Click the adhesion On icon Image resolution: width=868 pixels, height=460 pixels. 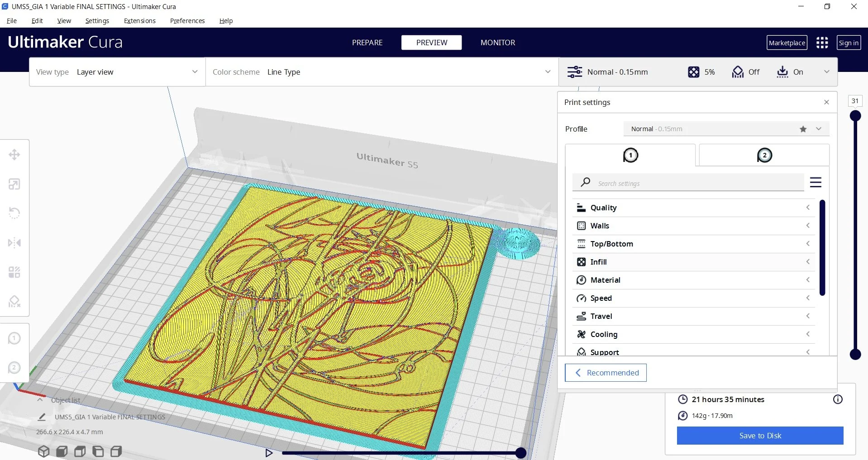coord(782,72)
